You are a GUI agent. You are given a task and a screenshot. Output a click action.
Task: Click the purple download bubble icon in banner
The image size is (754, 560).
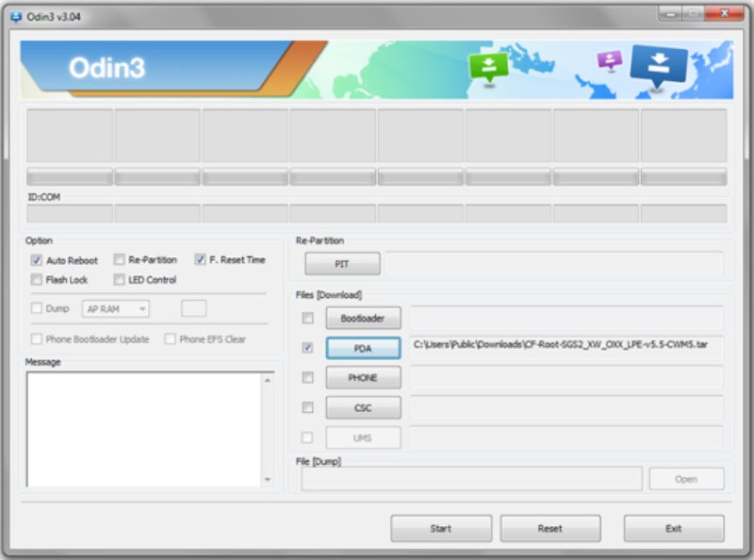[610, 60]
